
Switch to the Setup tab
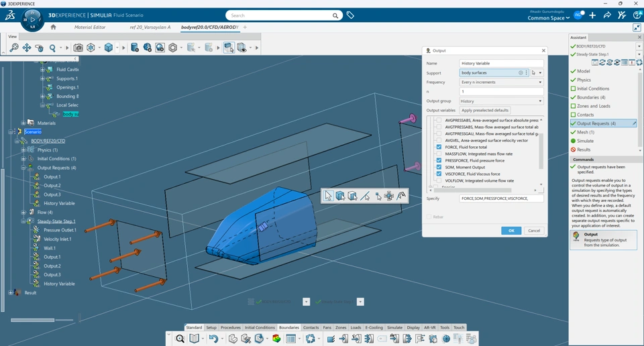[211, 327]
